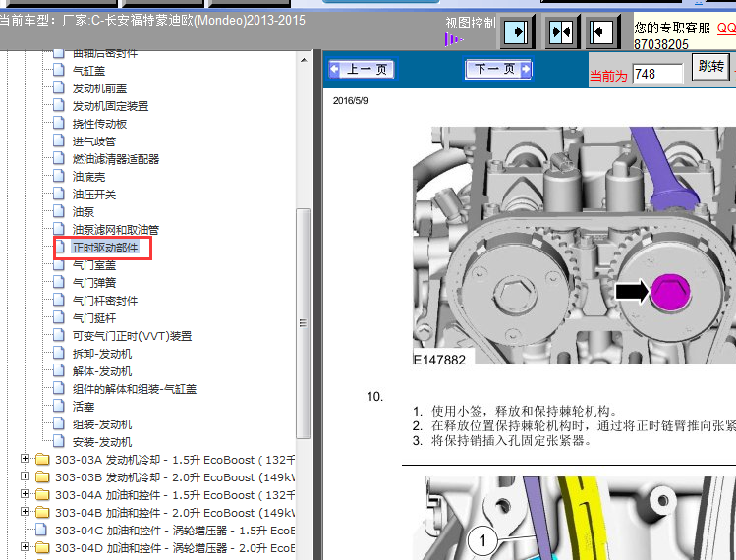Select 气门弹簧 entry

[94, 283]
